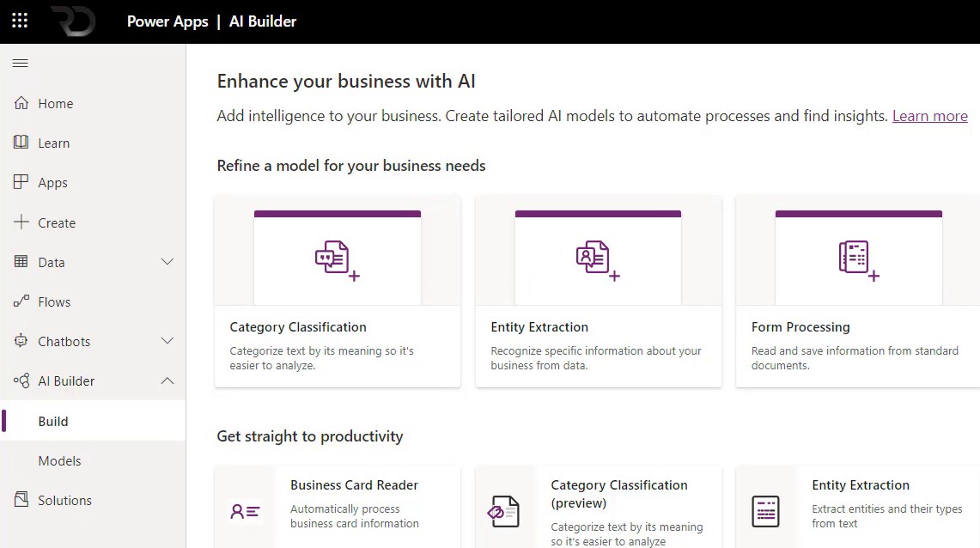980x548 pixels.
Task: Click the Business Card Reader icon
Action: tap(245, 512)
